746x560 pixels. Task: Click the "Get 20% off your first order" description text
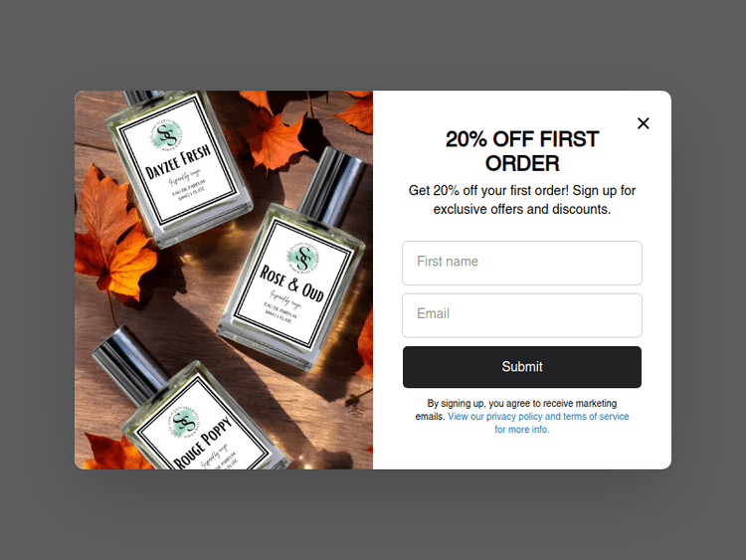[522, 200]
